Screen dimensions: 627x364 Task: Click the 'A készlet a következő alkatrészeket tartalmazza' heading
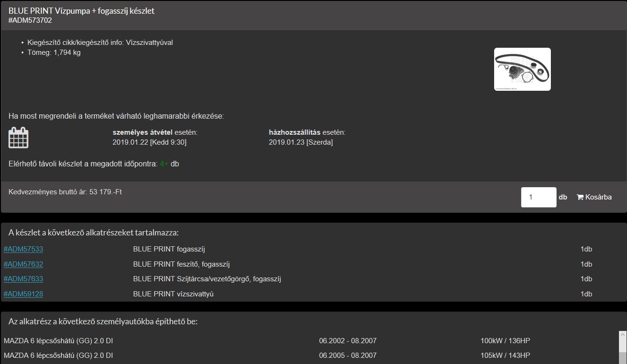[x=94, y=233]
